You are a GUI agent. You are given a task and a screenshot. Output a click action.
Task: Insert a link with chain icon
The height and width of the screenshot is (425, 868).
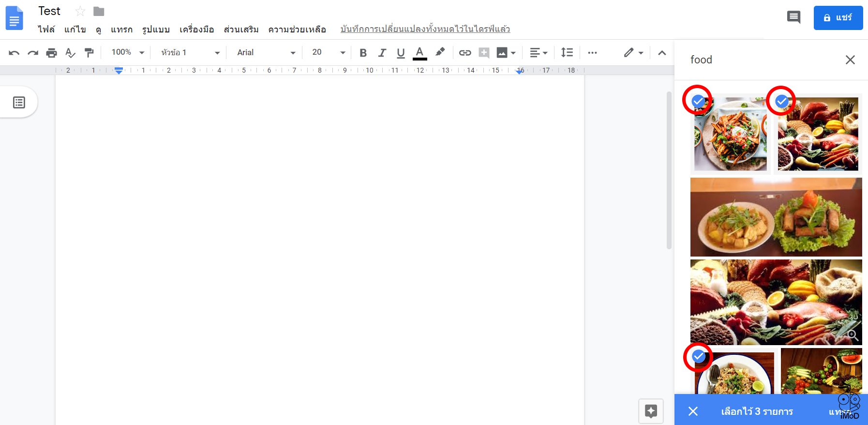[x=465, y=52]
